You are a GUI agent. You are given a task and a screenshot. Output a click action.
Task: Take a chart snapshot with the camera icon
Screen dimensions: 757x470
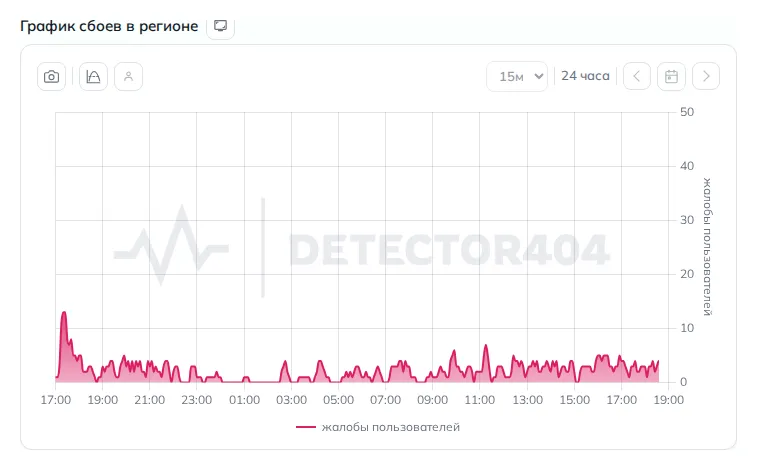coord(52,77)
